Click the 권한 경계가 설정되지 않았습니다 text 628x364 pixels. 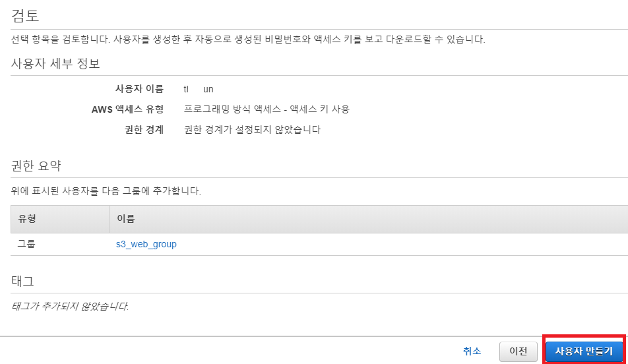click(x=252, y=130)
